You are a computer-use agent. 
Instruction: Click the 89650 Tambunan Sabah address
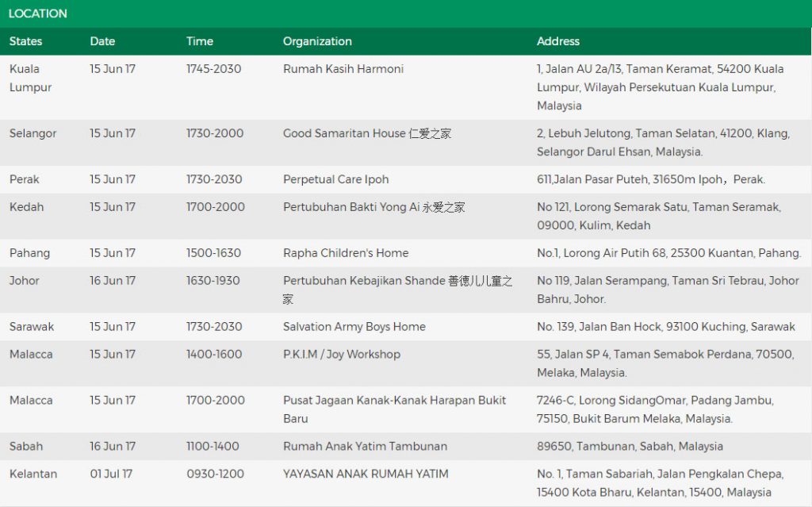point(630,447)
